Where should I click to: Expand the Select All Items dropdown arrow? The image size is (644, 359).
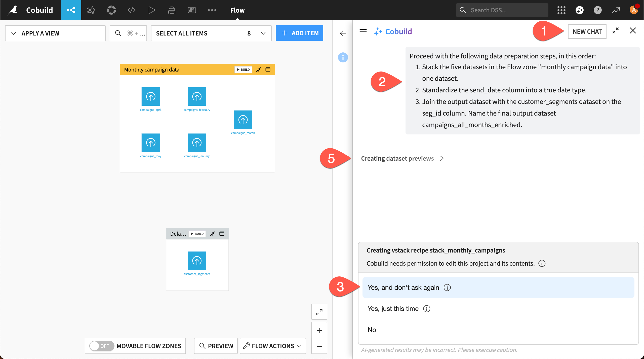(263, 33)
